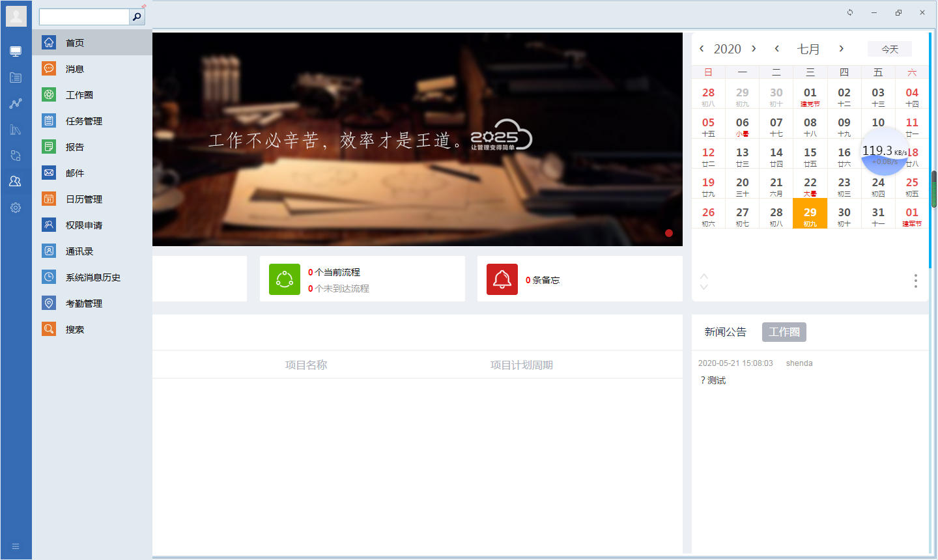The image size is (938, 560).
Task: Click inside the search input field
Action: (83, 16)
